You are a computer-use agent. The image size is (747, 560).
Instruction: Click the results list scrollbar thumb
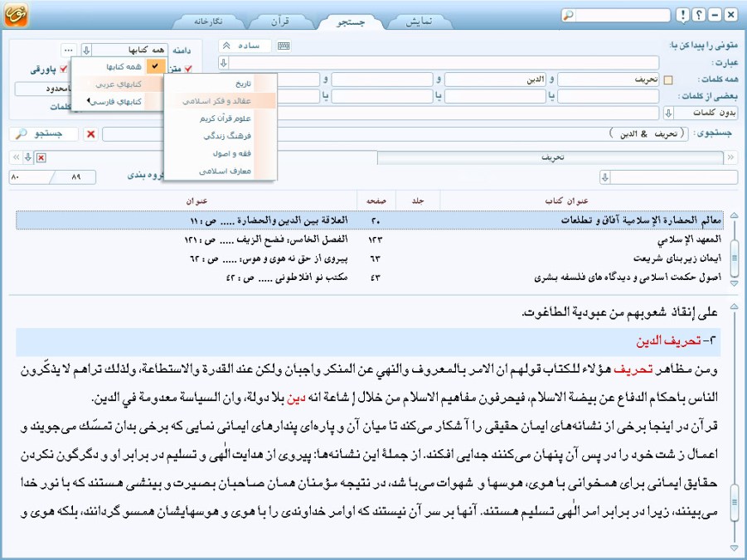point(734,258)
